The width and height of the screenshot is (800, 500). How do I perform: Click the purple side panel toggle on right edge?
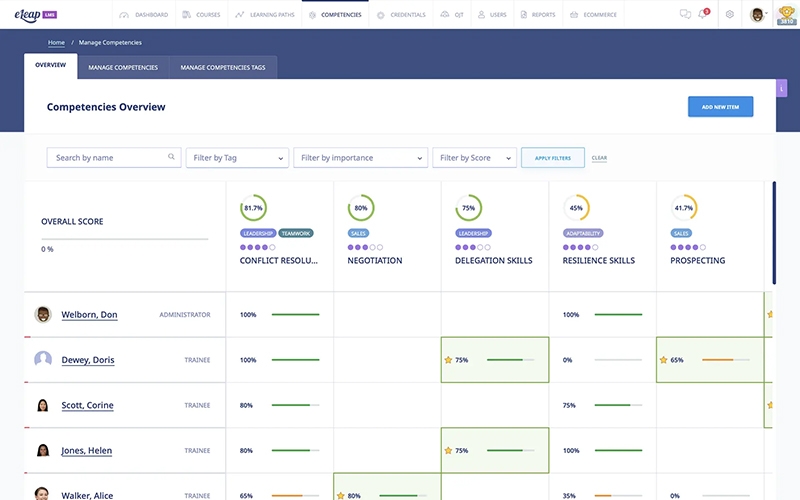[x=781, y=88]
